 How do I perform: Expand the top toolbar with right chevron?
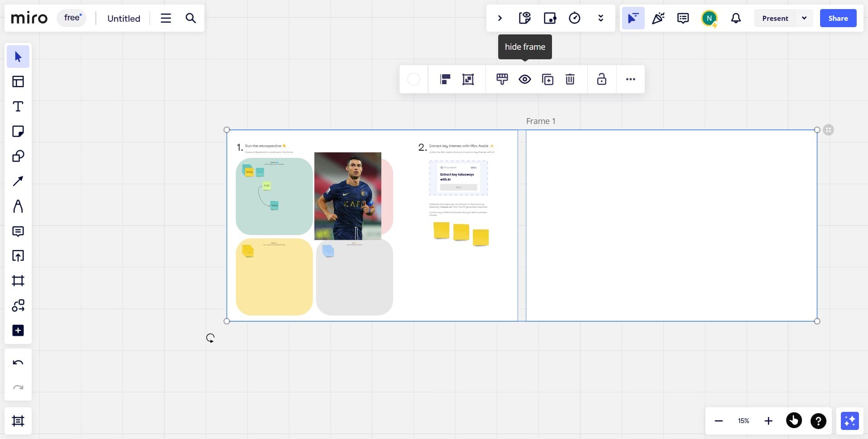click(500, 18)
